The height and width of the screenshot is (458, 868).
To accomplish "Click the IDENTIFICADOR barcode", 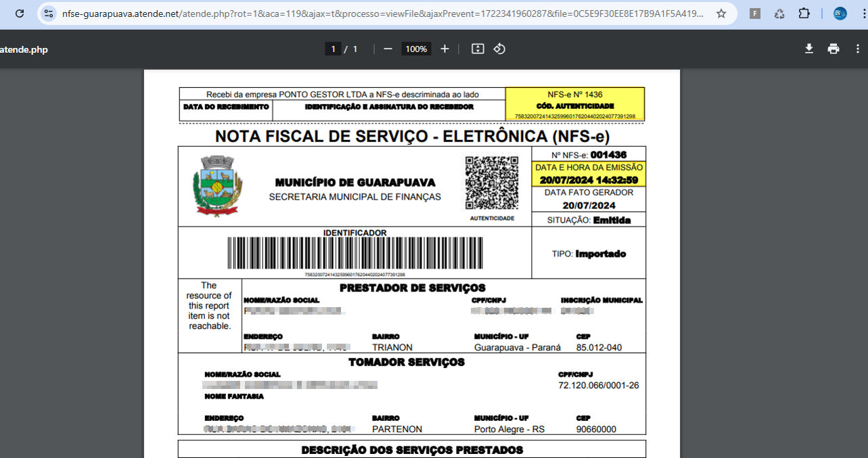I will (x=355, y=254).
